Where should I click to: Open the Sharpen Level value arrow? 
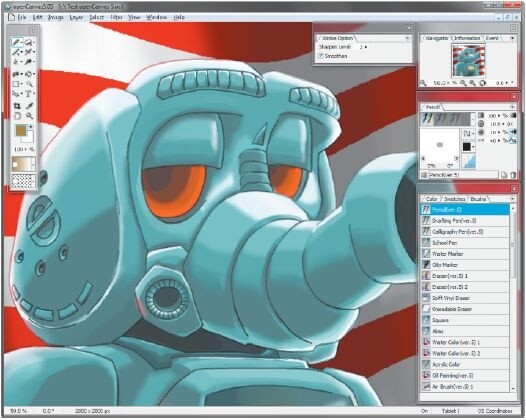pos(366,47)
